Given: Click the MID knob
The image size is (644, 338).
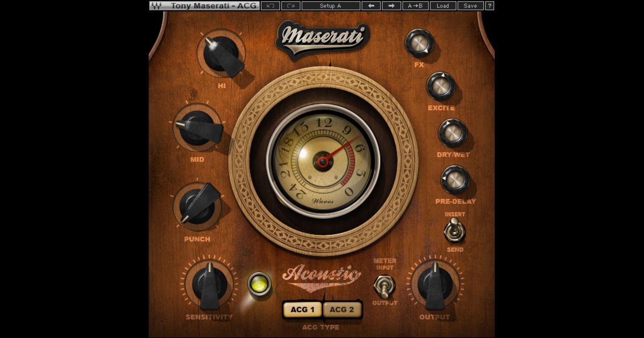Looking at the screenshot, I should [198, 128].
